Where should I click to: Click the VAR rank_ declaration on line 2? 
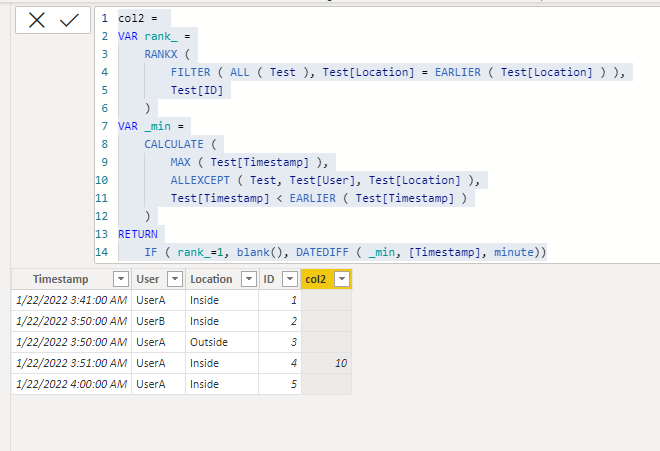154,37
